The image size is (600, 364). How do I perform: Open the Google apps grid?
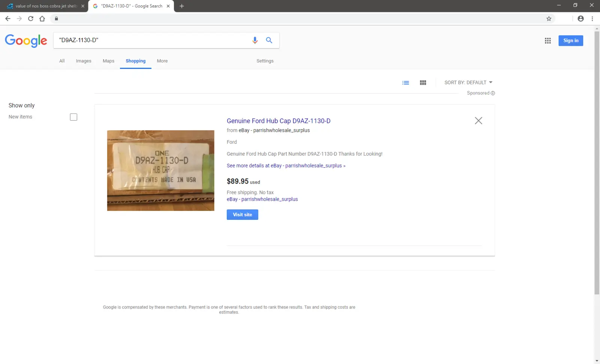(548, 41)
